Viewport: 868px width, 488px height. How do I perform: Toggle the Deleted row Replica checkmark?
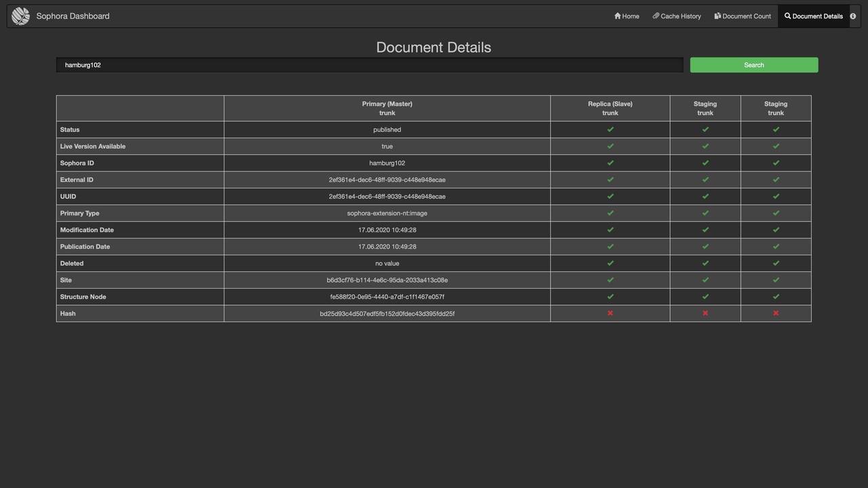(610, 262)
